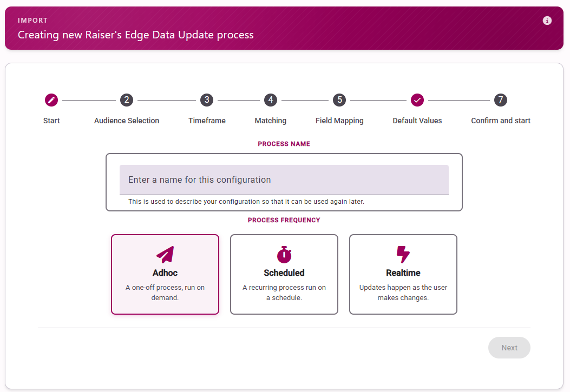This screenshot has height=392, width=570.
Task: Click the Next button
Action: click(509, 348)
